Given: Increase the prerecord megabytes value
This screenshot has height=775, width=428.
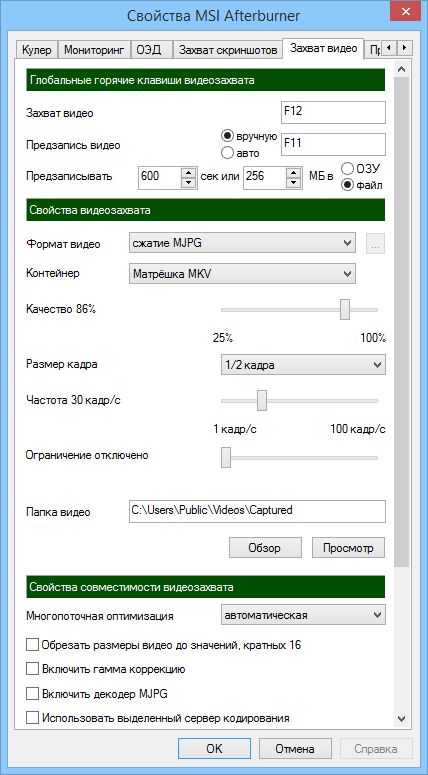Looking at the screenshot, I should click(x=294, y=172).
